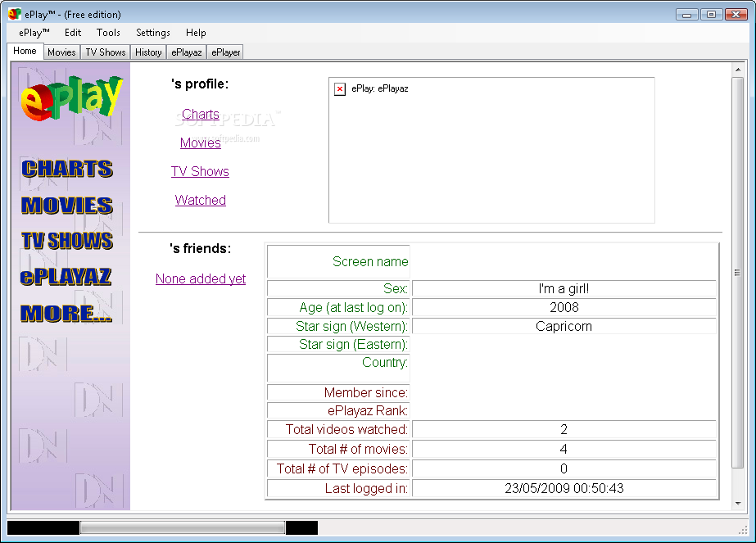Screen dimensions: 756x543
Task: Open the Settings menu
Action: tap(153, 33)
